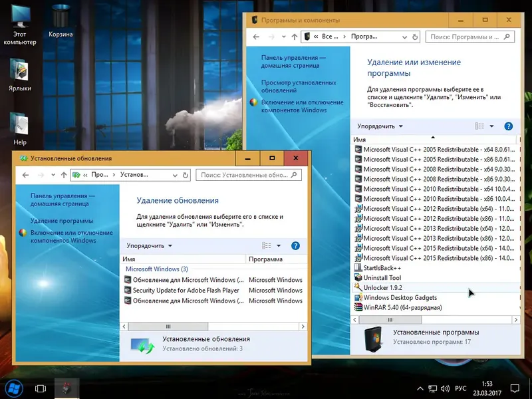This screenshot has width=532, height=399.
Task: Open the view options arrow in Программы и компоненты
Action: click(x=491, y=126)
